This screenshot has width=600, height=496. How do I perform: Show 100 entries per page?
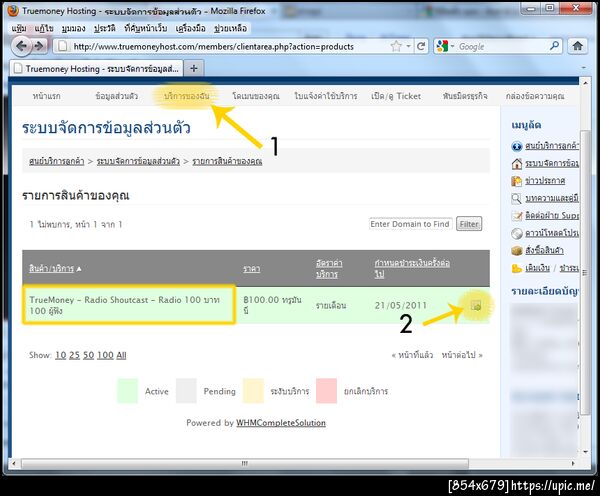(x=105, y=355)
